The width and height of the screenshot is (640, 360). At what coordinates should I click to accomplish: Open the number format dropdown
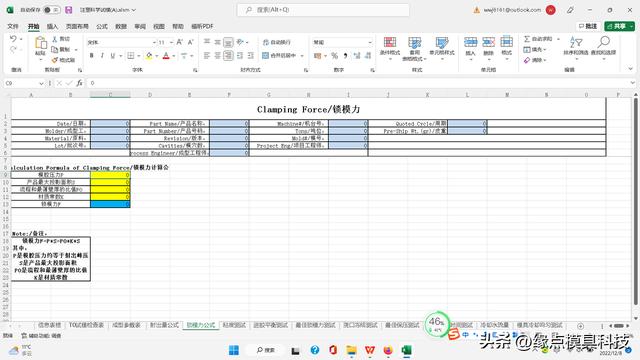[x=370, y=42]
